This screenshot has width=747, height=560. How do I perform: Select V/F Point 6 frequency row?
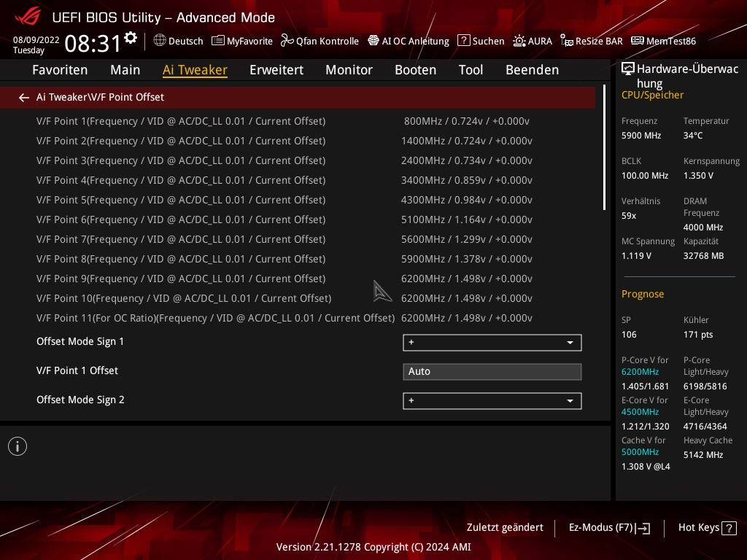point(298,219)
